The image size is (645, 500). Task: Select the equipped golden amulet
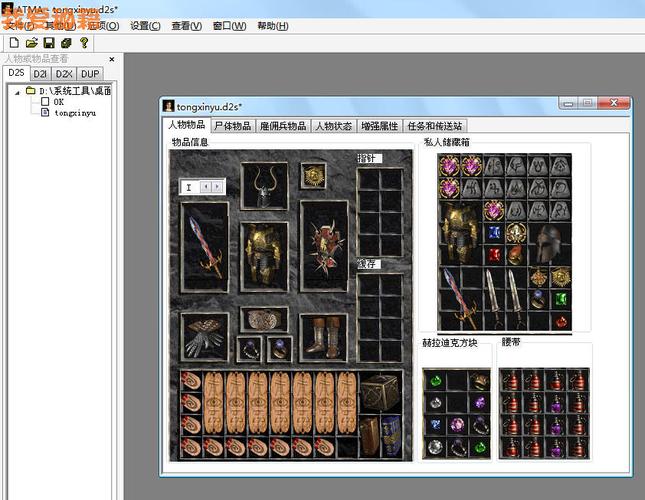coord(313,176)
